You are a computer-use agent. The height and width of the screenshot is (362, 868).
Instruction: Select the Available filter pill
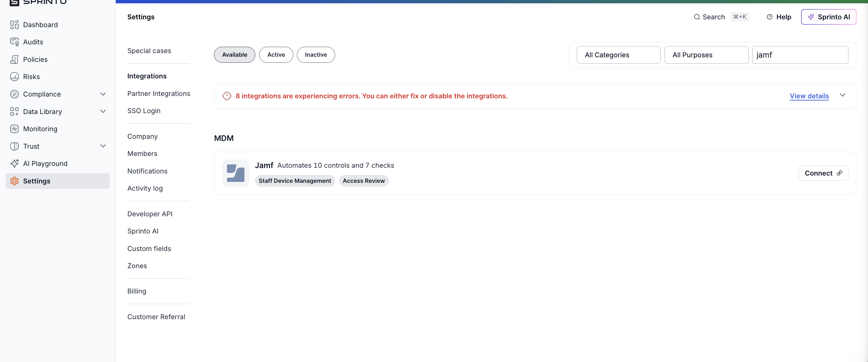(x=234, y=55)
